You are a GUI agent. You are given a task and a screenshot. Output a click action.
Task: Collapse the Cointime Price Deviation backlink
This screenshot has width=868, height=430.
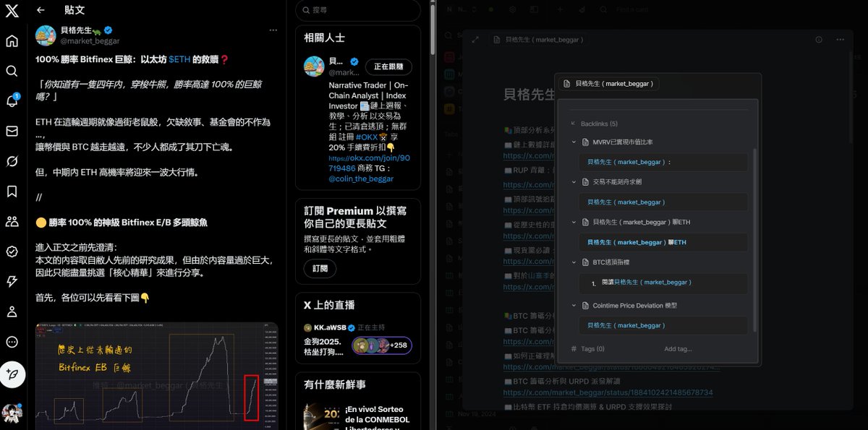(574, 306)
